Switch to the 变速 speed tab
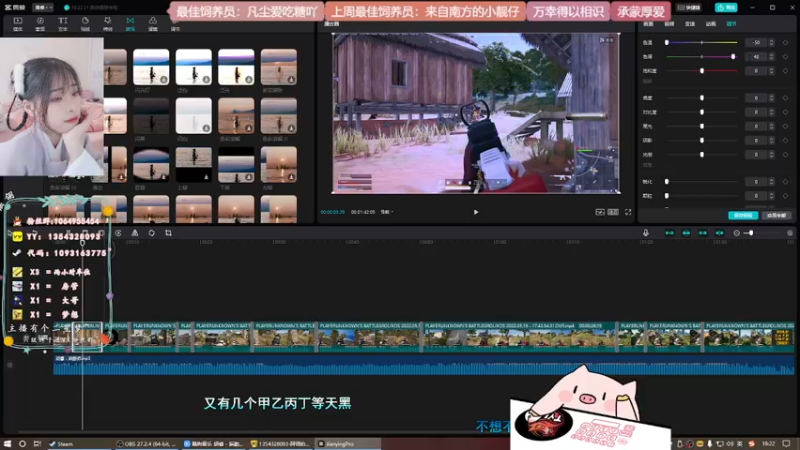The height and width of the screenshot is (450, 800). pos(690,24)
